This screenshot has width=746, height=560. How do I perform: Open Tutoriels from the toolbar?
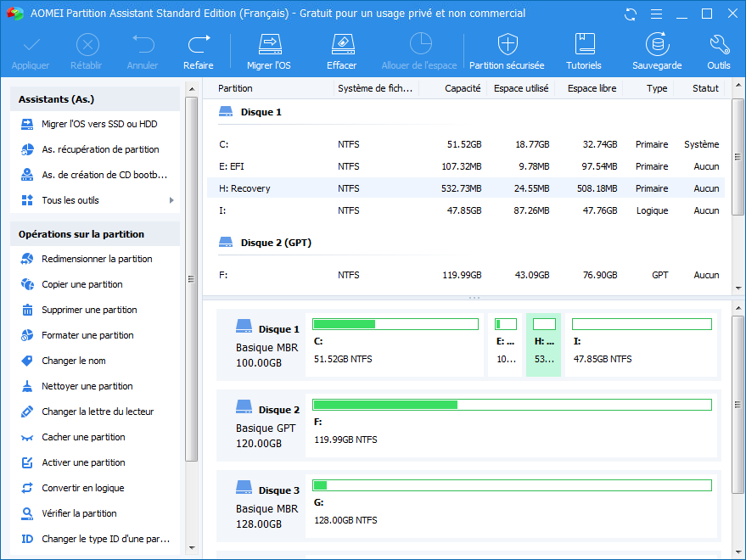point(584,45)
